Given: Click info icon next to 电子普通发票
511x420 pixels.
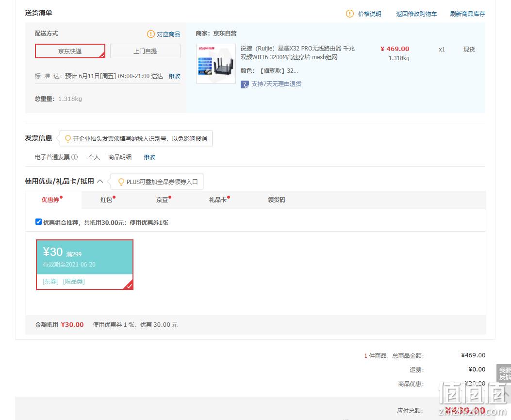Looking at the screenshot, I should click(x=75, y=157).
